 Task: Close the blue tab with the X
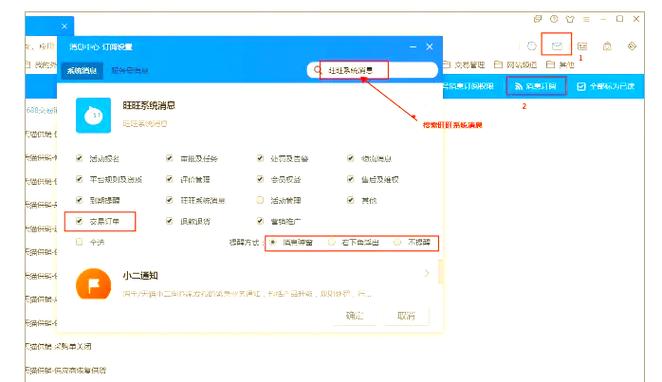coord(64,26)
